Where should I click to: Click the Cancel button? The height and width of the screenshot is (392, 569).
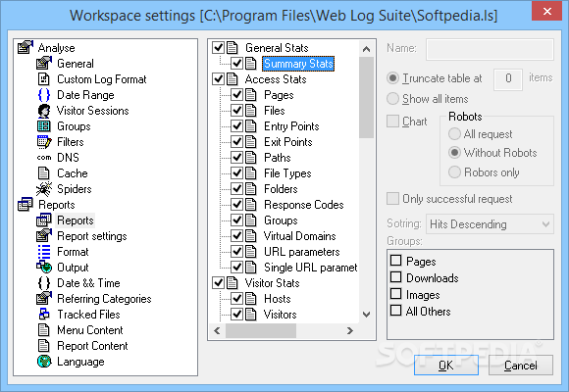click(521, 365)
